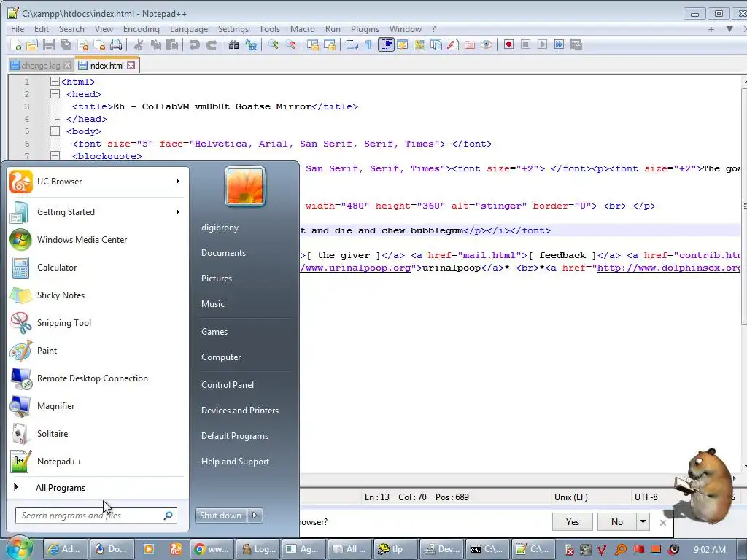747x560 pixels.
Task: Open Devices and Printers
Action: (239, 411)
